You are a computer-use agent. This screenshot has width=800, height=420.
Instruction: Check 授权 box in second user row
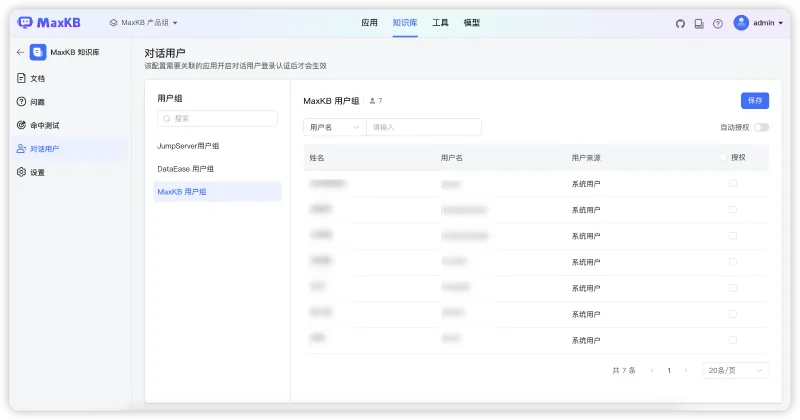coord(733,209)
